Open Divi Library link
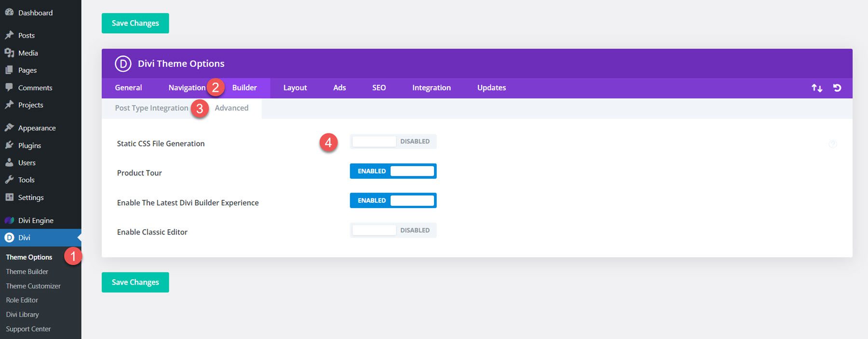Image resolution: width=868 pixels, height=339 pixels. [22, 314]
